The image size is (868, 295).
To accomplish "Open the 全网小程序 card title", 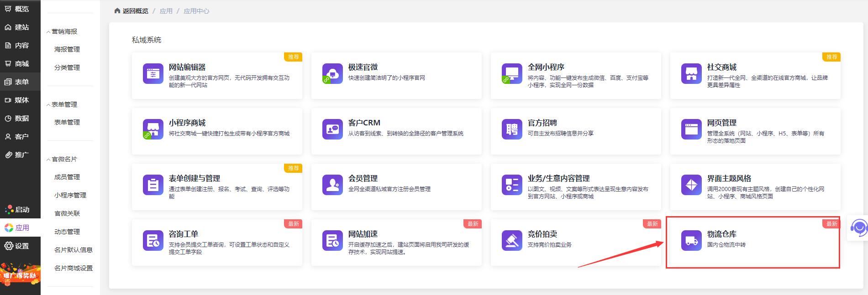I will click(546, 67).
